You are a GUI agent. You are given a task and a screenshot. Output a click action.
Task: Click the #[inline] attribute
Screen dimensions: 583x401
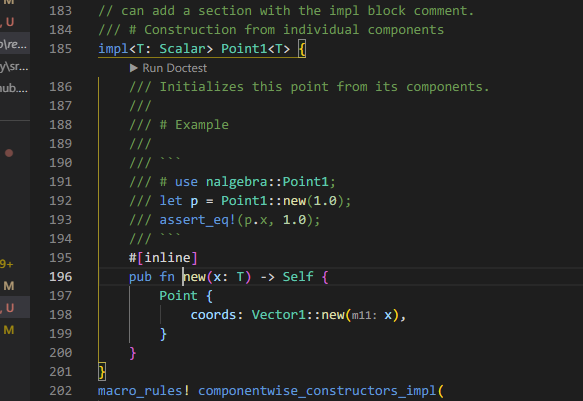point(163,258)
